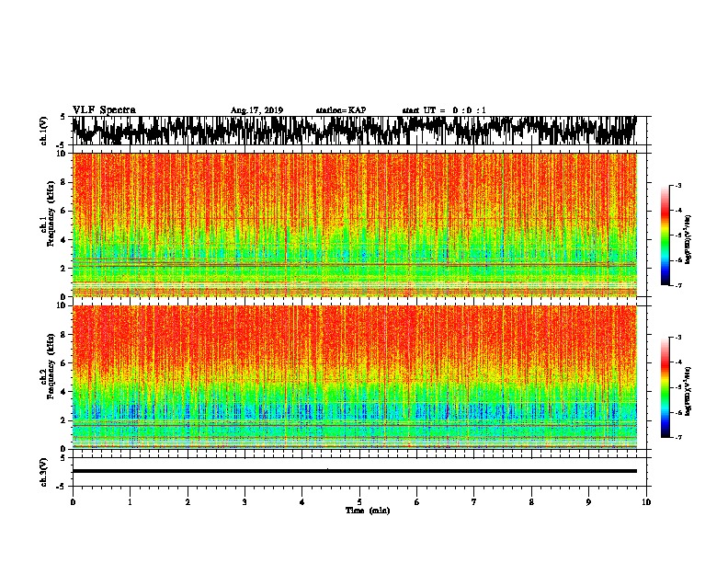Viewport: 728px width, 563px height.
Task: Click tick label "1" on the Time axis
Action: point(130,502)
